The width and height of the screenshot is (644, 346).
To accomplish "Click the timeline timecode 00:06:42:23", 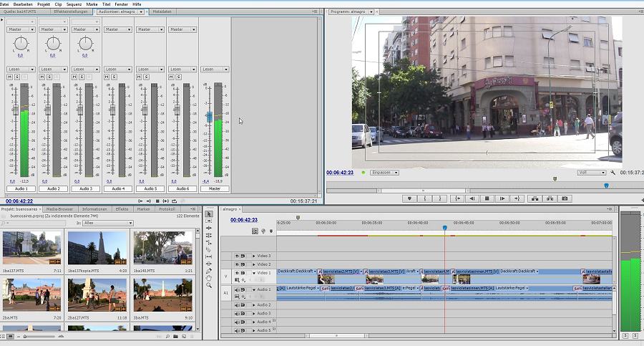I will pos(244,220).
